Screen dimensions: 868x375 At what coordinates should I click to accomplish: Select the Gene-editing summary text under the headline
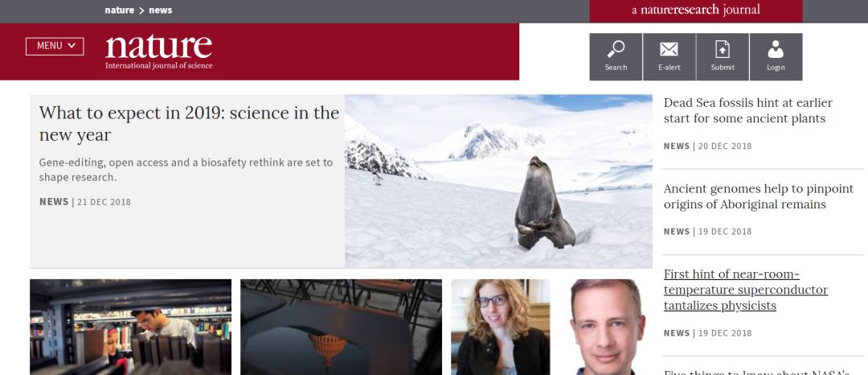point(186,170)
